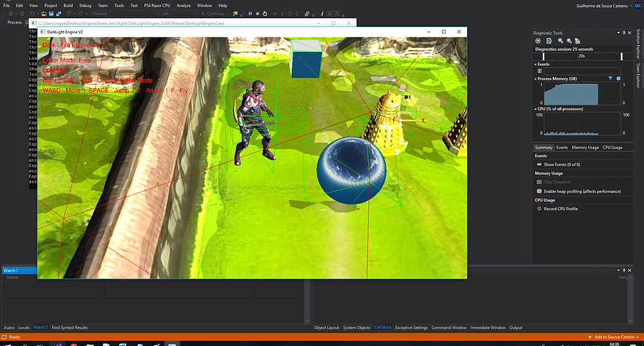This screenshot has height=346, width=644.
Task: Click the Redo arrow icon
Action: (80, 14)
